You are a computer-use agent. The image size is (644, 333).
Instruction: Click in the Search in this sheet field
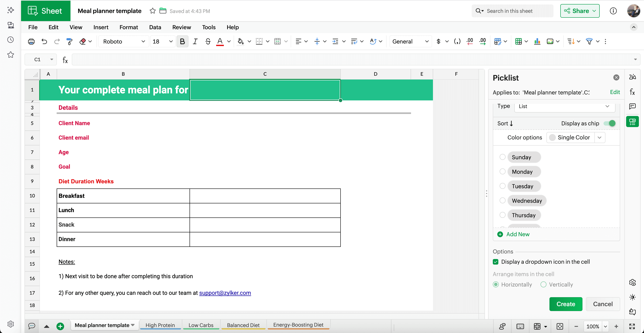tap(512, 11)
